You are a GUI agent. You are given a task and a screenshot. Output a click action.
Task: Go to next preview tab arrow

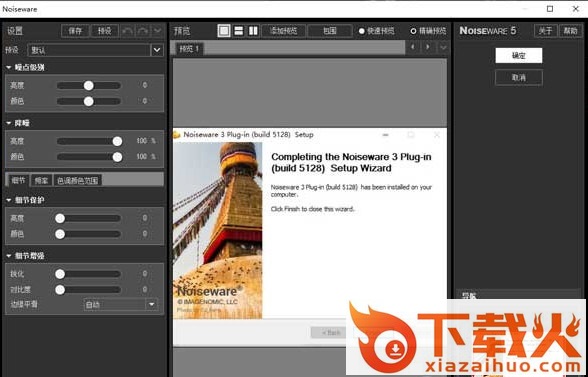tap(428, 47)
